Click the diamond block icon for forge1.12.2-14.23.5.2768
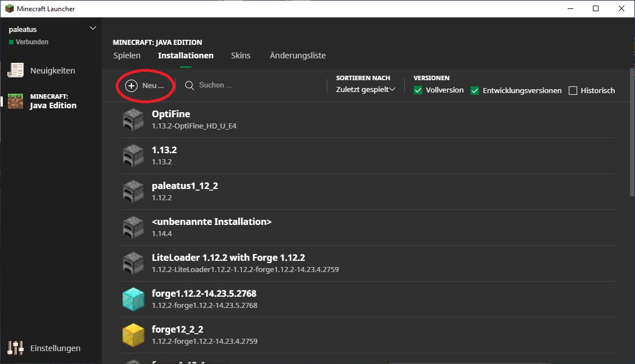The image size is (635, 364). coord(133,299)
